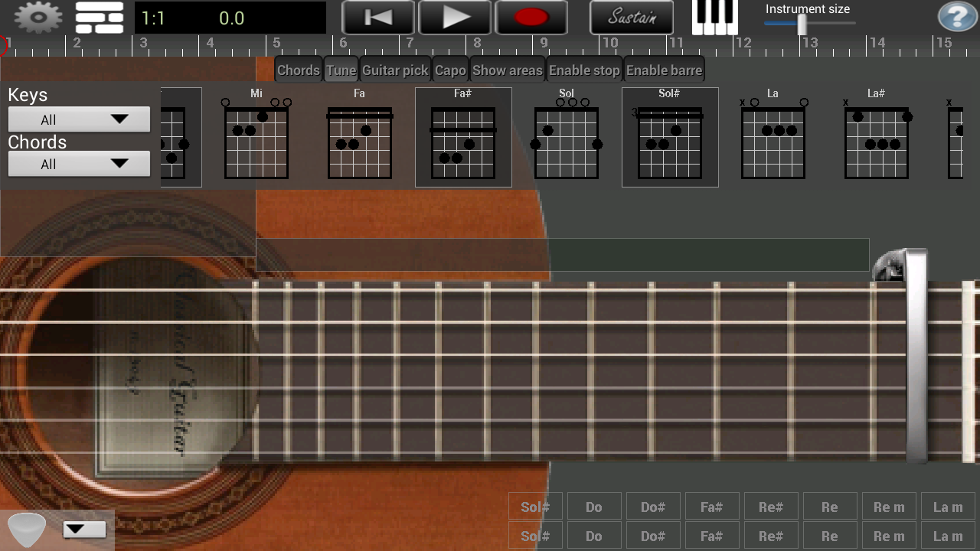Open the dropdown arrow beside the pick
The height and width of the screenshot is (551, 980).
pyautogui.click(x=83, y=530)
